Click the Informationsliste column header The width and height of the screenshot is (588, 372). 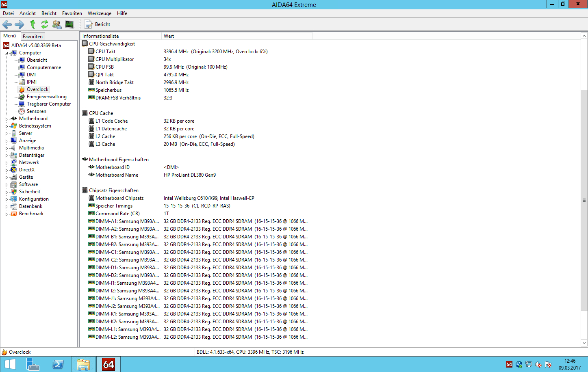point(121,36)
